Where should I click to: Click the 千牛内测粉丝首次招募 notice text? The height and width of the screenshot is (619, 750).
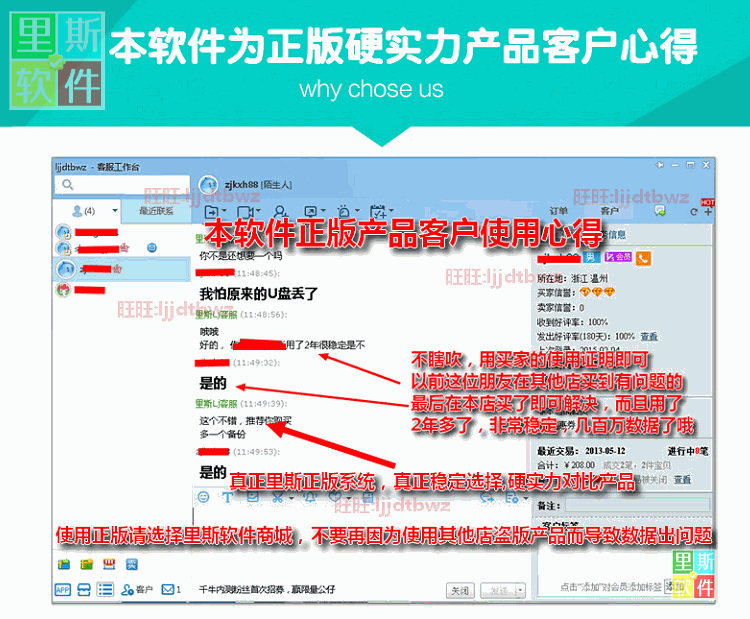coord(267,589)
